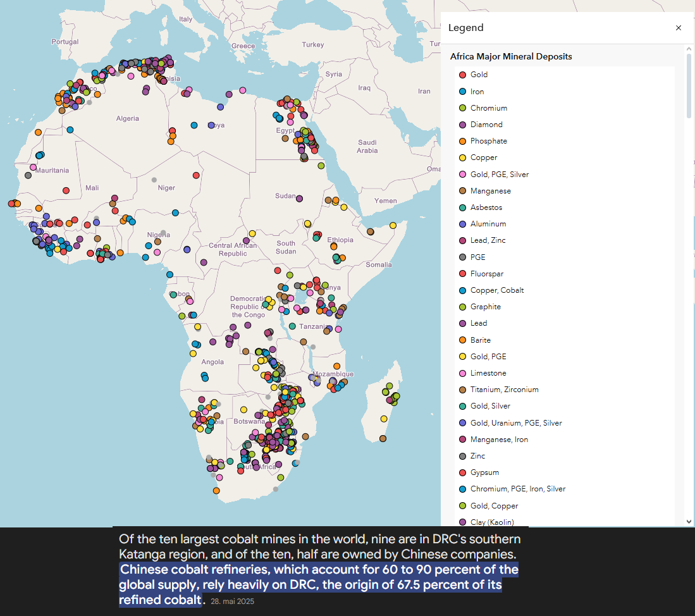The height and width of the screenshot is (616, 695).
Task: Click the Ethiopia country label
Action: (x=340, y=240)
